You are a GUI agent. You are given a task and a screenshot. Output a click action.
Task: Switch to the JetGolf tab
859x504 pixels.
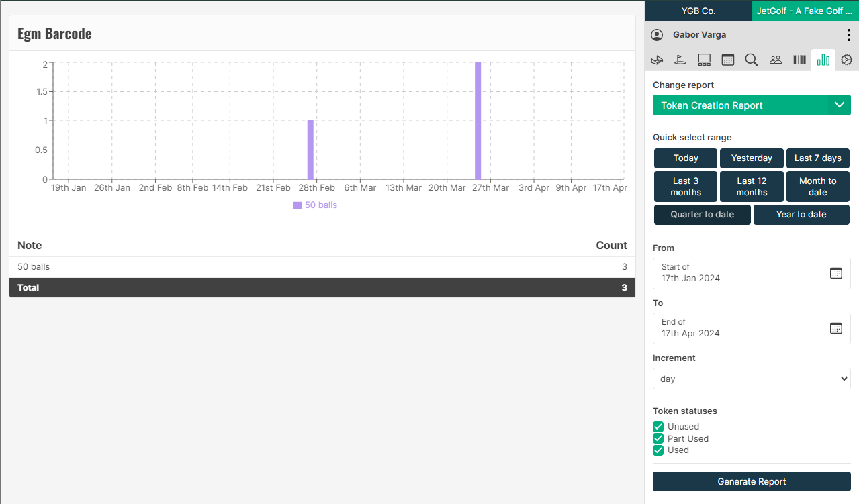(805, 11)
